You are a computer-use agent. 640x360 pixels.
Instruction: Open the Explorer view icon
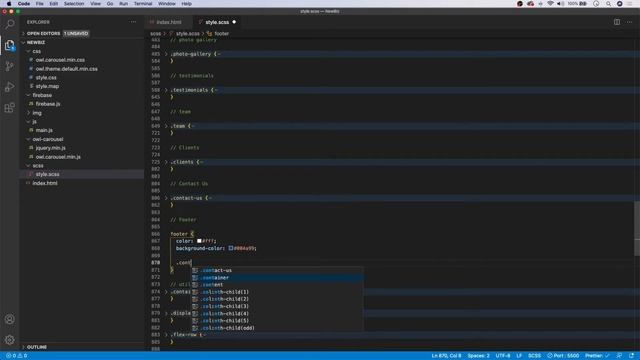point(9,45)
